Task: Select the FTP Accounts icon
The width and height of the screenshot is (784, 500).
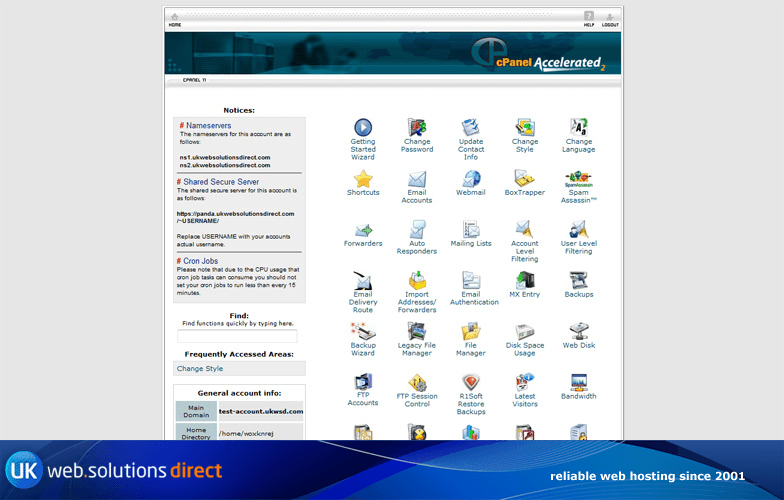Action: (x=363, y=382)
